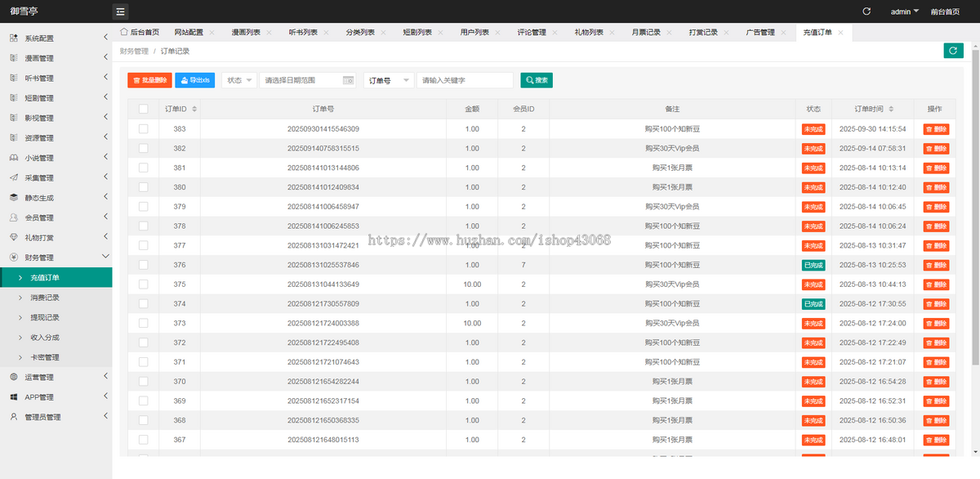
Task: Close the 网站配置 tab with its X
Action: [212, 33]
